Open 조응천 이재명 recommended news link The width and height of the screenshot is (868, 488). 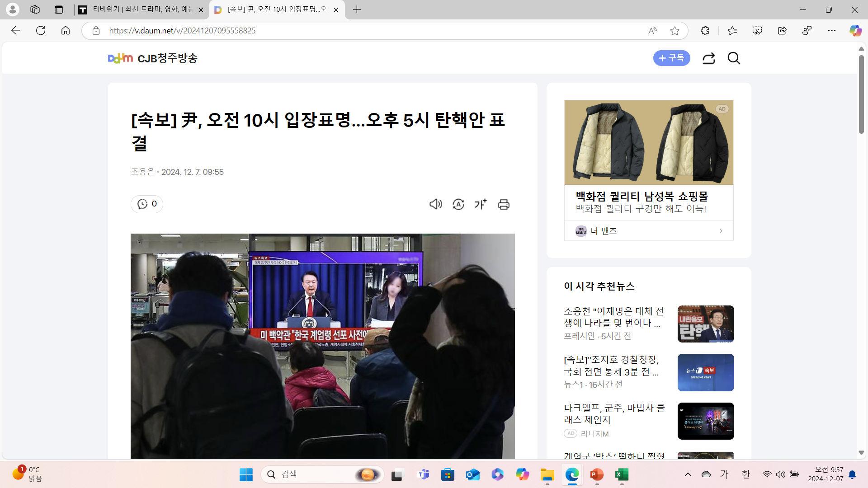613,317
